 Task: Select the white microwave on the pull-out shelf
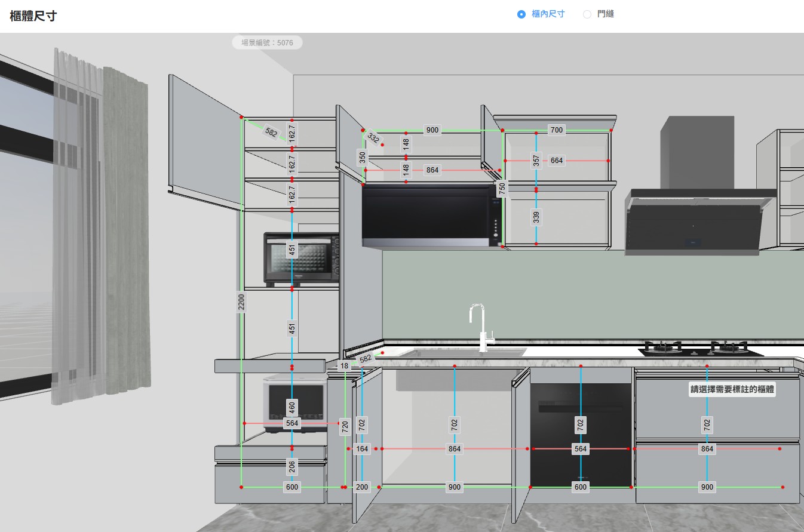click(294, 399)
